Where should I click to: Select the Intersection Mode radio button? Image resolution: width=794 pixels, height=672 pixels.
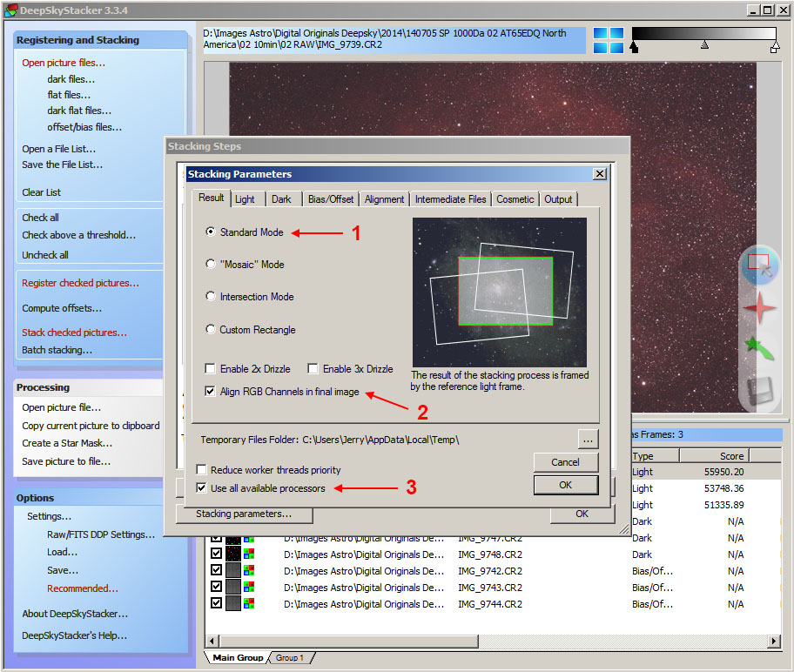[x=210, y=296]
